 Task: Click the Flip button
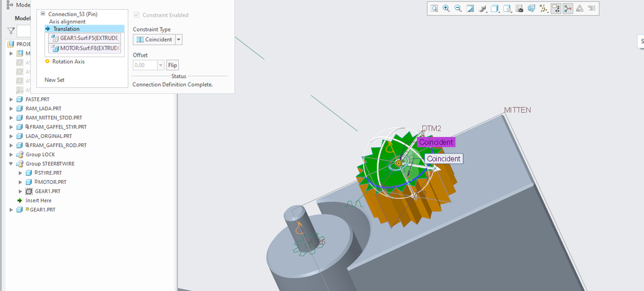[172, 65]
